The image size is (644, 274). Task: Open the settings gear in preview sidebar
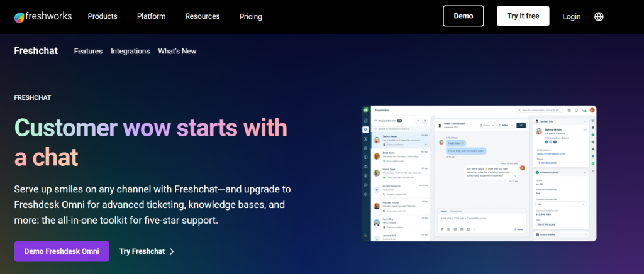point(365,194)
